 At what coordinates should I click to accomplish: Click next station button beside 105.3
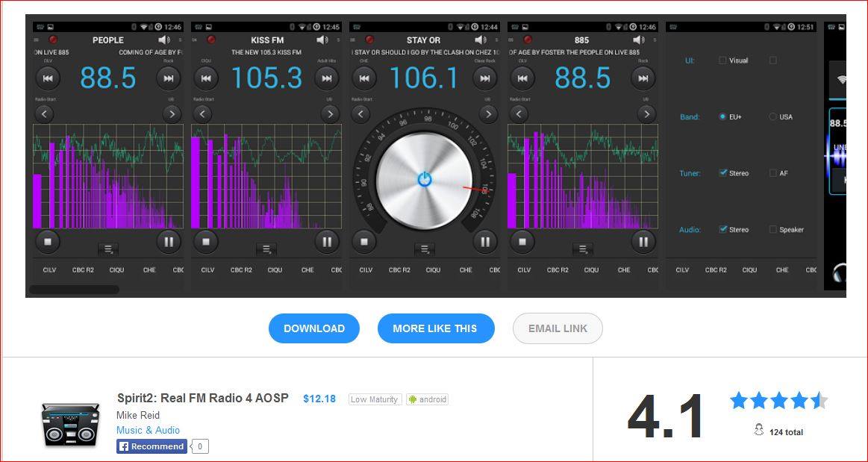pos(327,78)
